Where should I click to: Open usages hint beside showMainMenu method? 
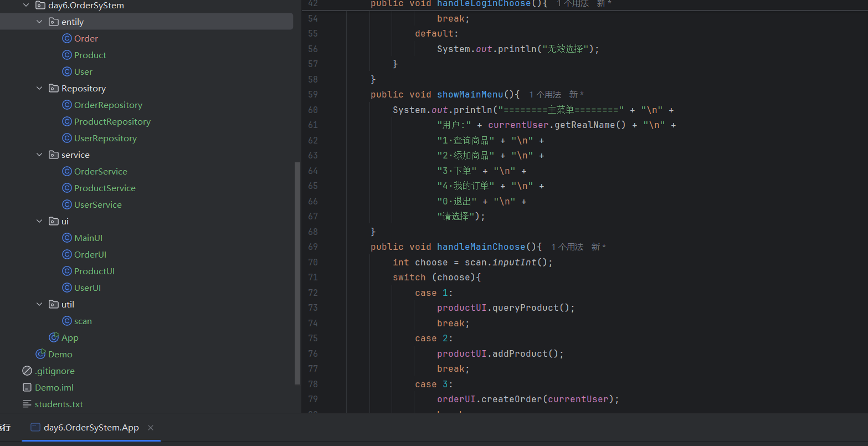545,95
